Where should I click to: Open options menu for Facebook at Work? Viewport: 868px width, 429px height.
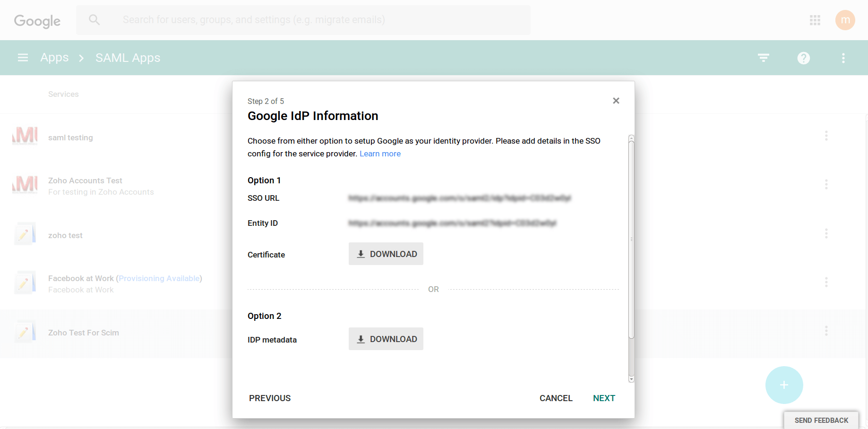pyautogui.click(x=826, y=282)
